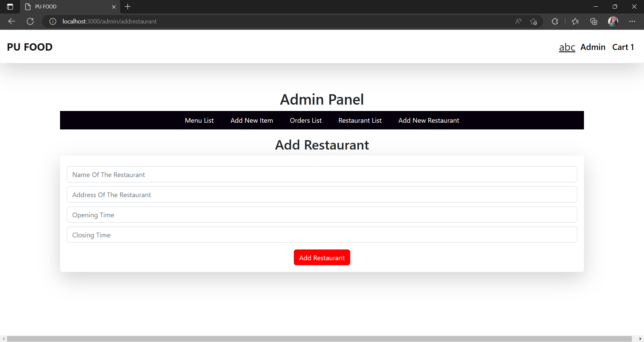Open the Favorites bar icon
644x342 pixels.
576,21
